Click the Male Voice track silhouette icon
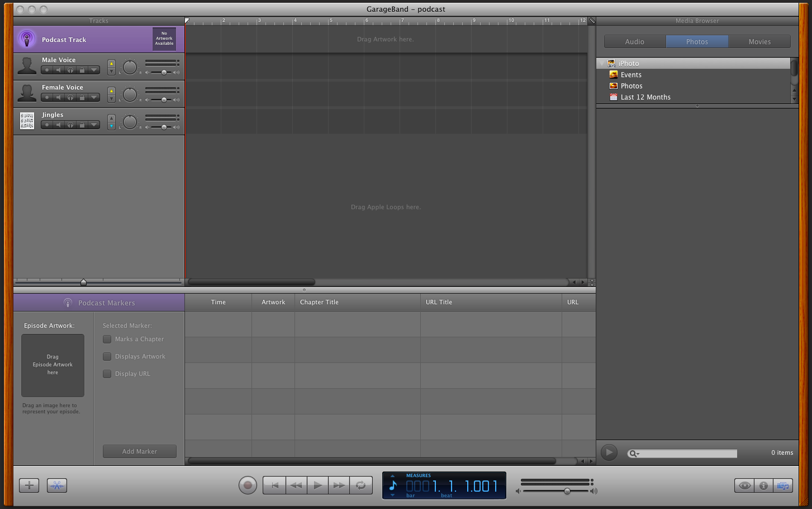812x509 pixels. pyautogui.click(x=27, y=65)
